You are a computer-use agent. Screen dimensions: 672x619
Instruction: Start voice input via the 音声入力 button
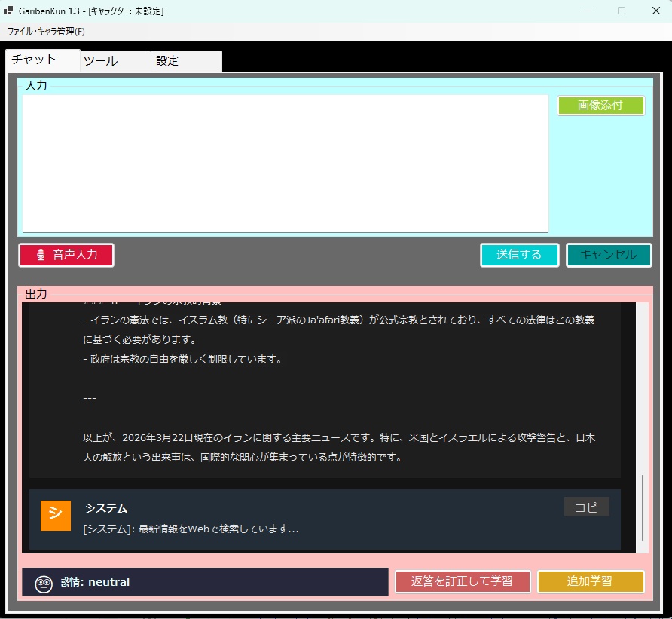(x=66, y=255)
